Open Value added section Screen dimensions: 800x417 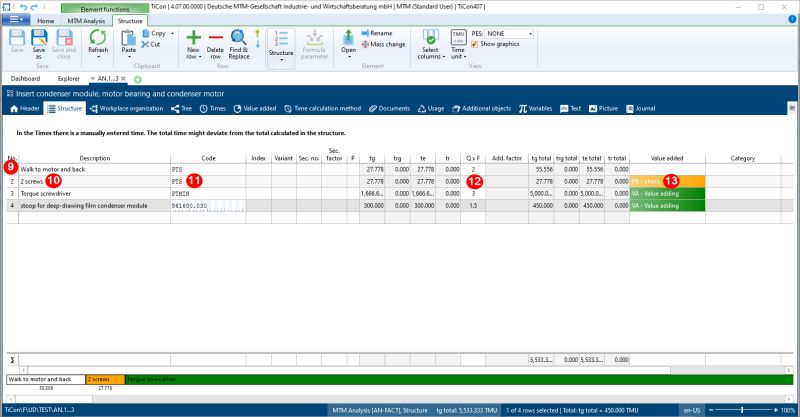(x=255, y=109)
